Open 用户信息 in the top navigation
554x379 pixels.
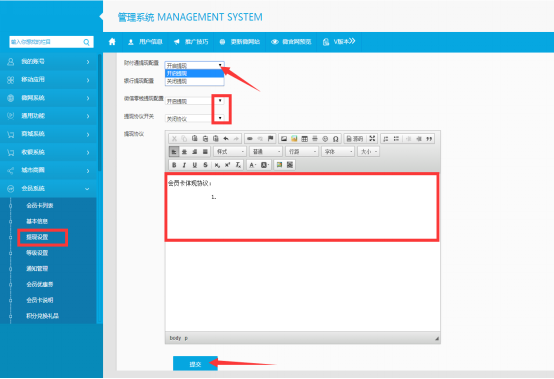pos(145,42)
